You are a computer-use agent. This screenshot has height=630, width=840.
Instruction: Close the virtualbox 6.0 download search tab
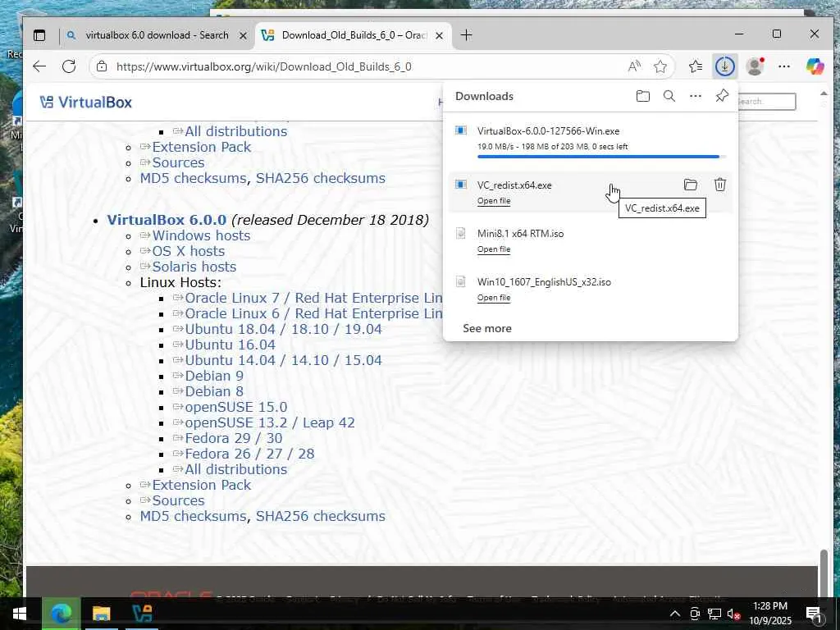(x=243, y=35)
